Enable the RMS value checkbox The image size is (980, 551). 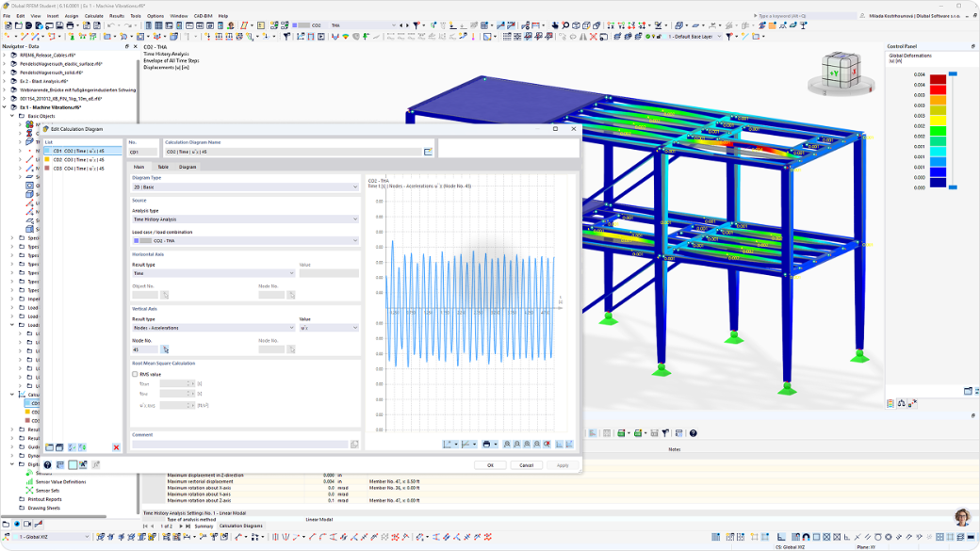(135, 374)
